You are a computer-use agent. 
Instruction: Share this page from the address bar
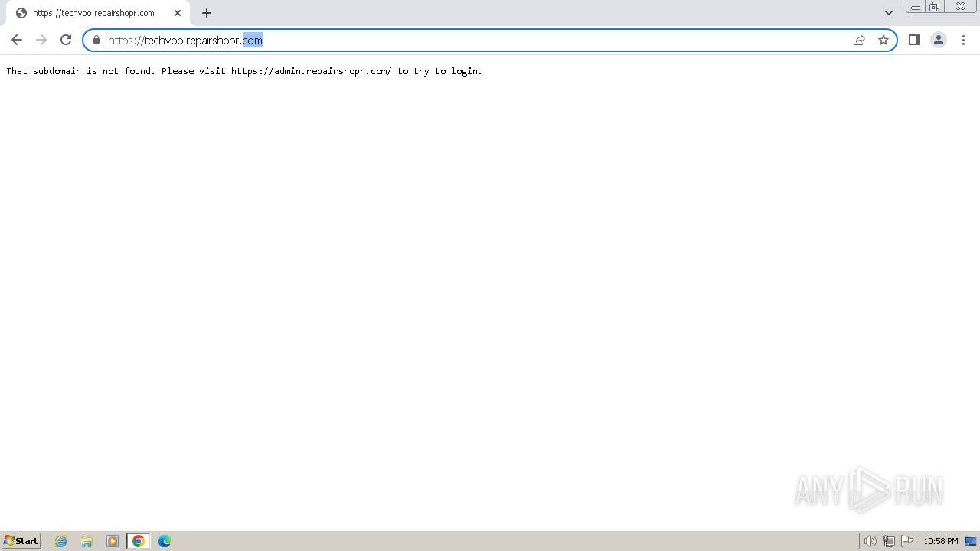(859, 40)
